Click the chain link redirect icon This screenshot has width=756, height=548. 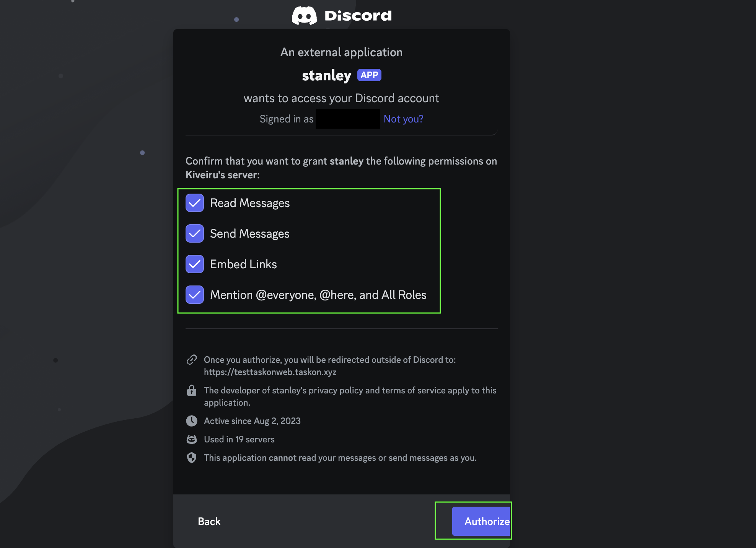click(x=192, y=360)
